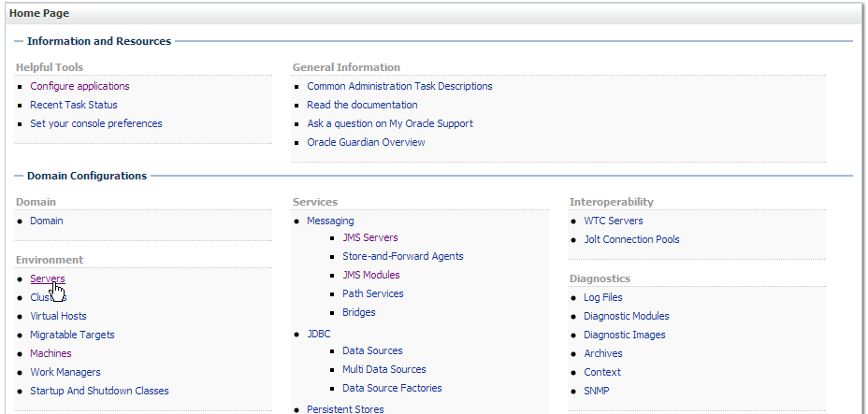The width and height of the screenshot is (868, 414).
Task: Click the Services section heading
Action: [315, 202]
